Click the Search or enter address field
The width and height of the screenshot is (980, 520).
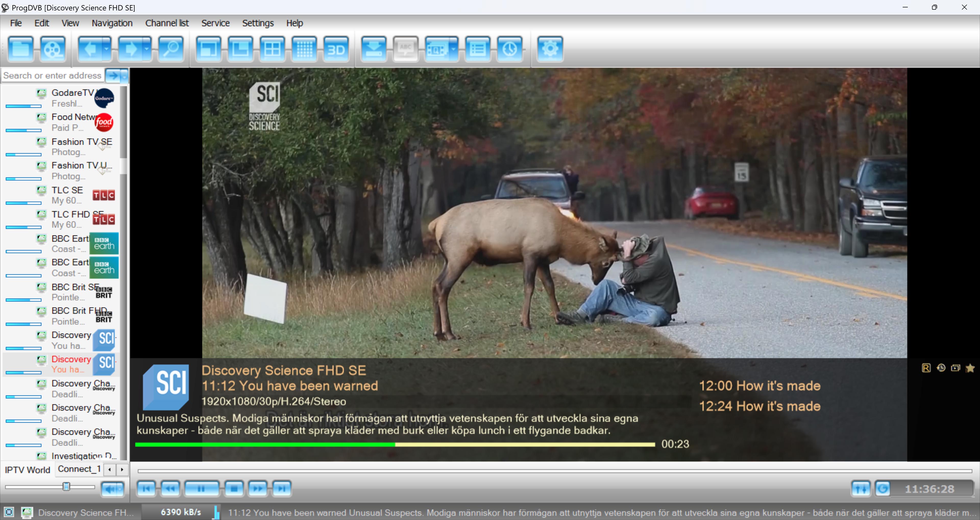53,76
